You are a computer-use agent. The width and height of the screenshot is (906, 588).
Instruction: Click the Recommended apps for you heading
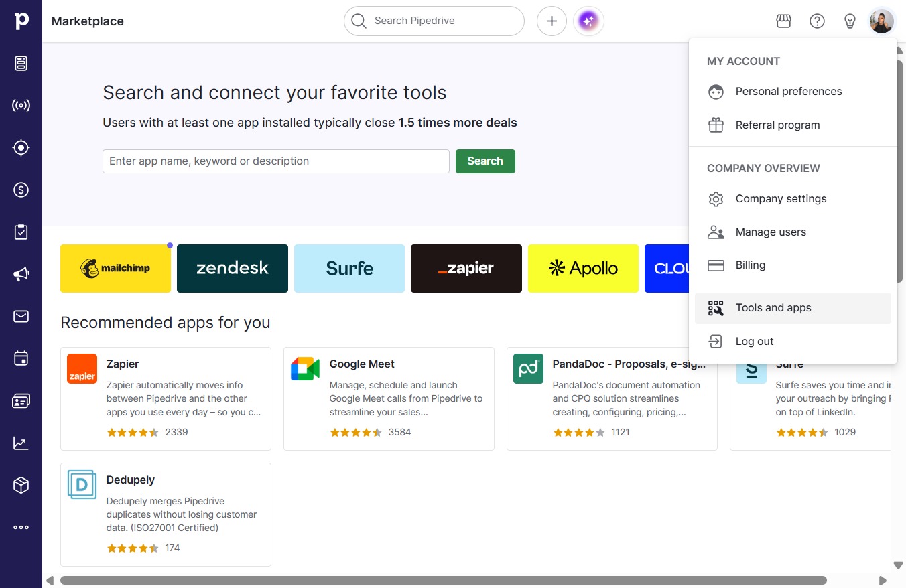166,323
